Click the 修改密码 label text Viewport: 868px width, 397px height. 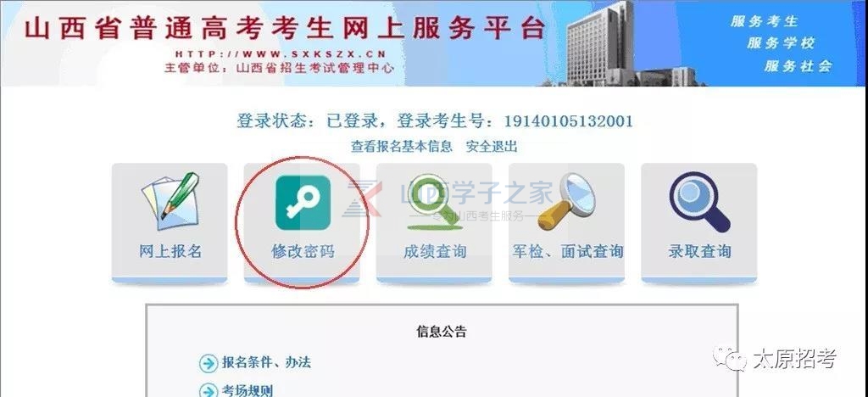pyautogui.click(x=303, y=251)
